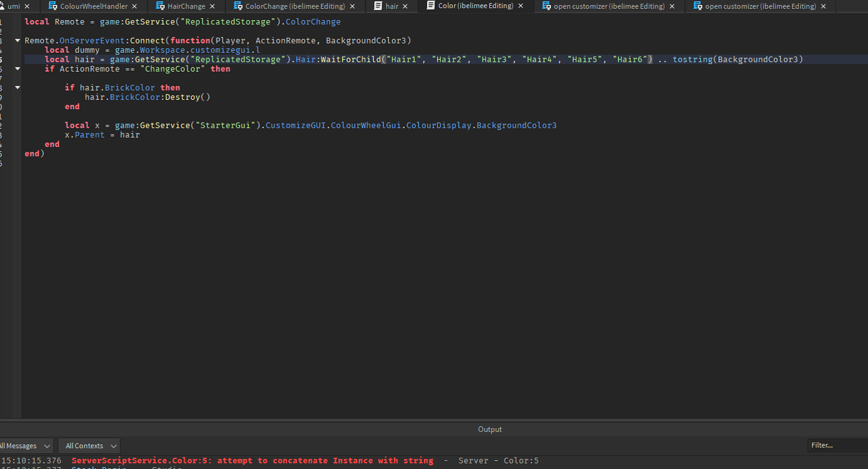Screen dimensions: 868x469
Task: Collapse the if ActionRemote == "ChangeColor" block
Action: click(x=18, y=69)
